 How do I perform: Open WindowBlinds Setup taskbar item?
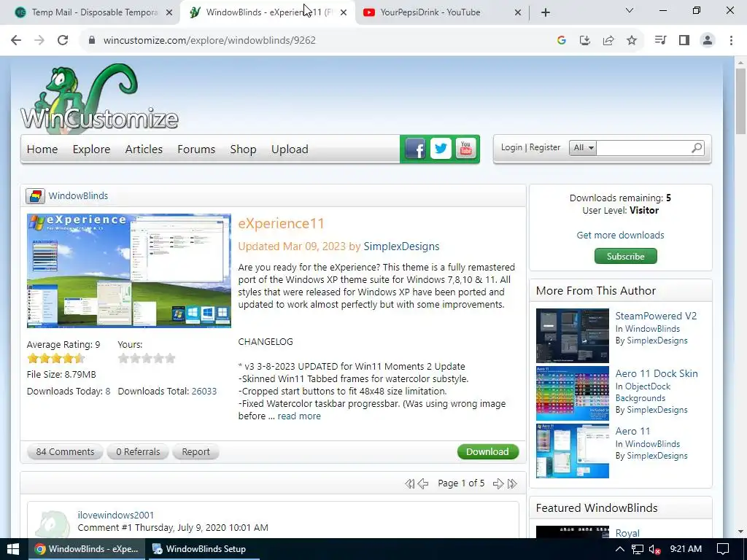pos(203,549)
